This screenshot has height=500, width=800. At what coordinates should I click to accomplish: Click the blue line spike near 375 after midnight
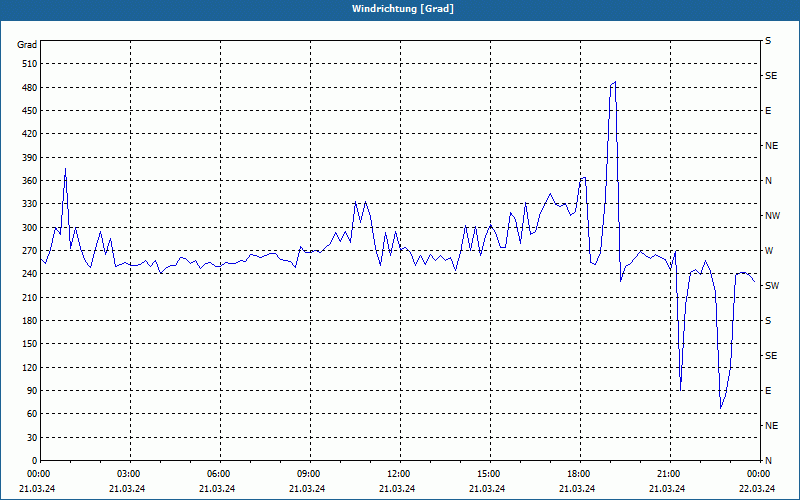[65, 169]
